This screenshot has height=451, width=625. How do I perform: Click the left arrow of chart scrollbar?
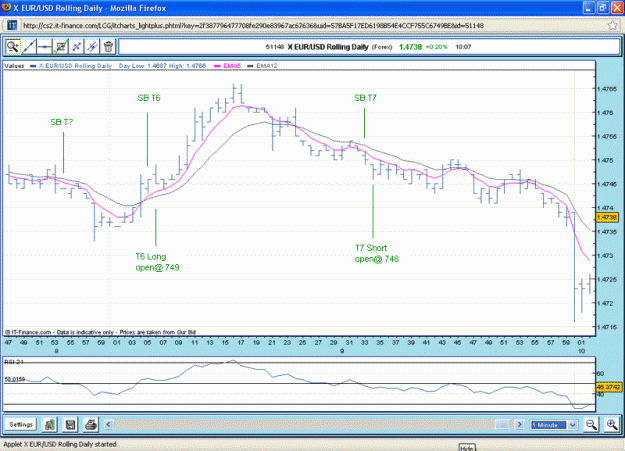tap(108, 425)
